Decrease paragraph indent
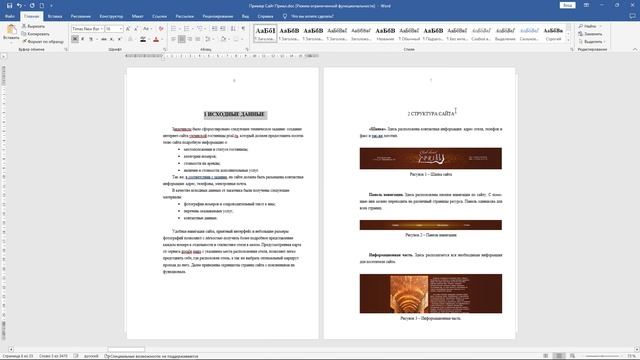Image resolution: width=640 pixels, height=360 pixels. 214,29
